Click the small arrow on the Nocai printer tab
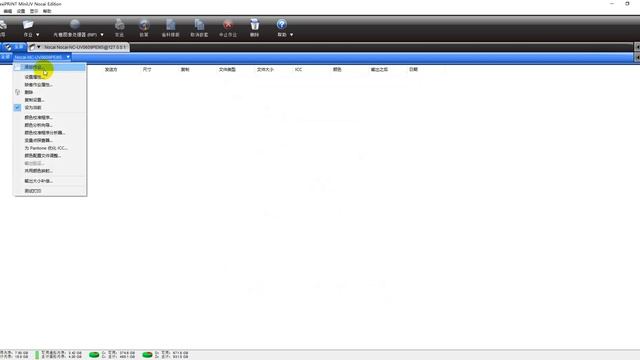Viewport: 640px width, 360px height. (x=39, y=47)
